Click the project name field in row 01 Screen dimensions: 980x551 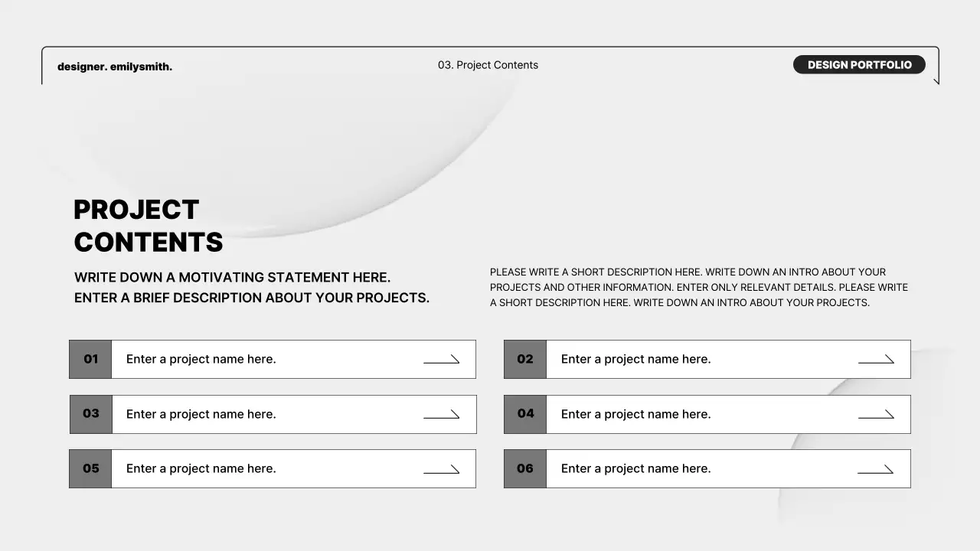point(201,359)
